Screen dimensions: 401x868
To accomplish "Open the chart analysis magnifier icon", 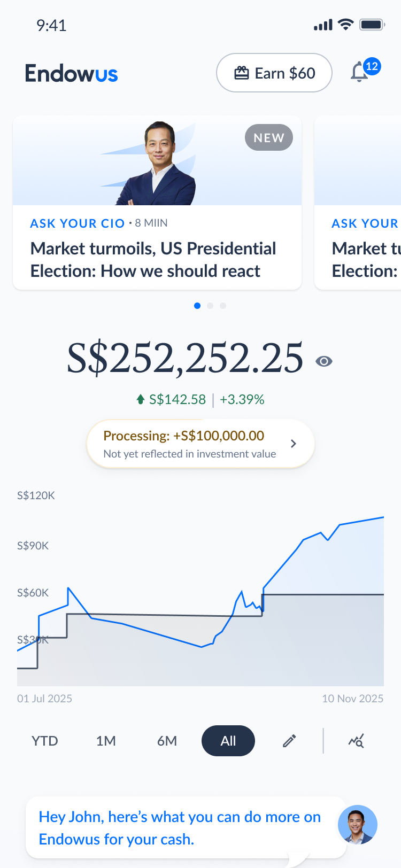I will pos(356,741).
